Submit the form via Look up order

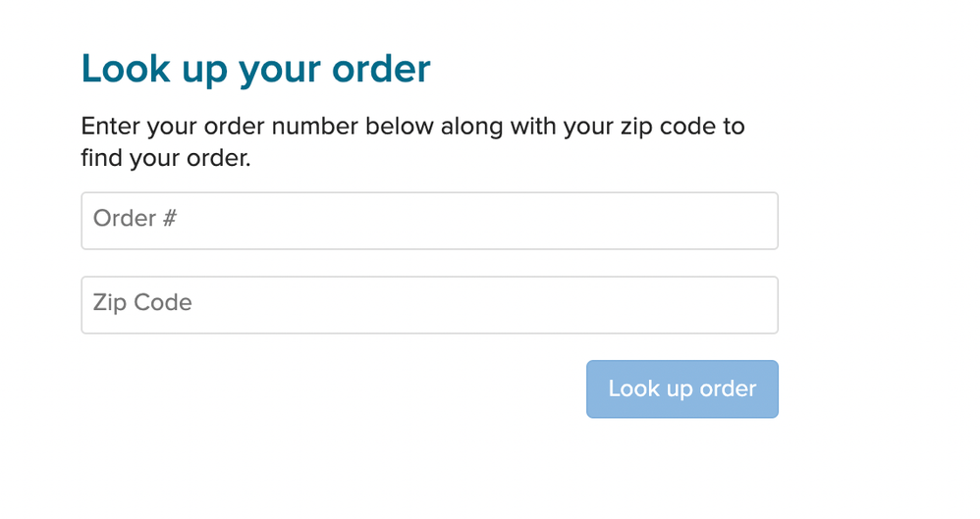[x=682, y=389]
